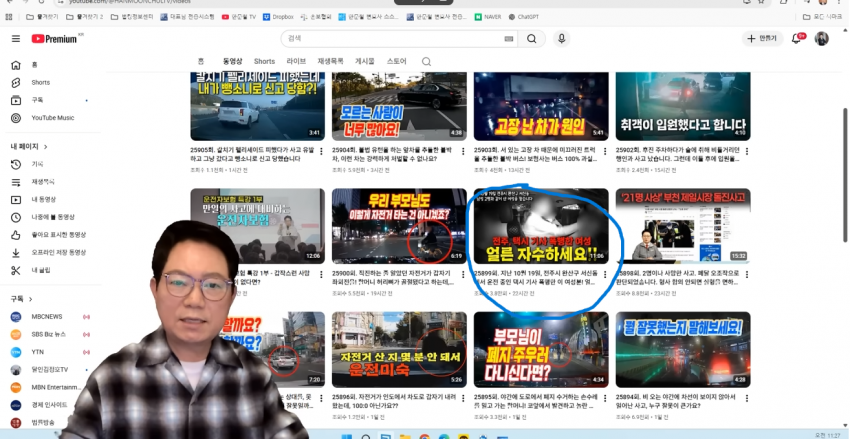Open the YouTube hamburger guide menu
850x439 pixels.
point(15,39)
